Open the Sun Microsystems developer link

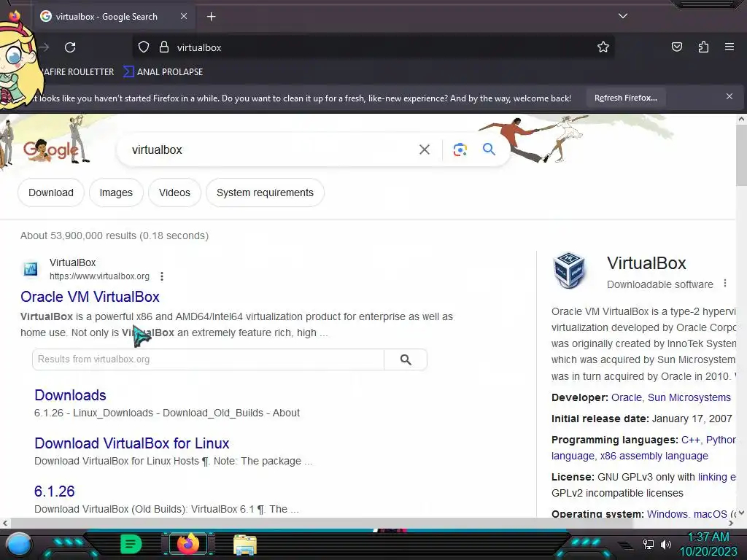pos(689,397)
